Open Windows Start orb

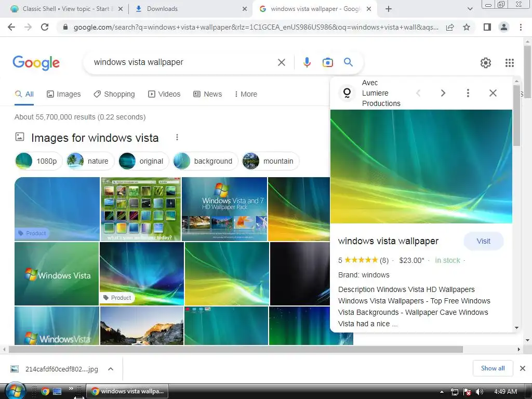point(15,391)
